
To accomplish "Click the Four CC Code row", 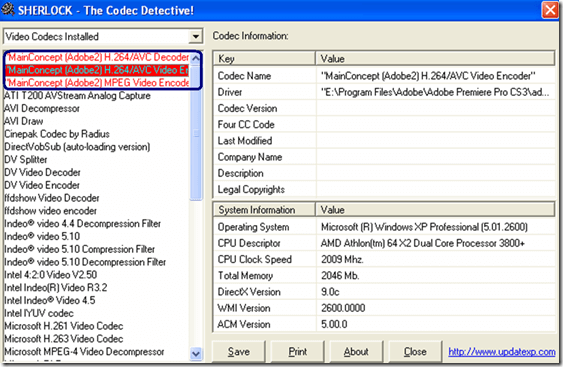I will 384,125.
